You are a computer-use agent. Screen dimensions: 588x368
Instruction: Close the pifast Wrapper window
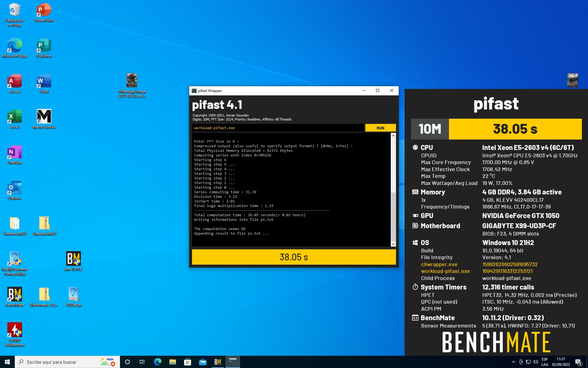(391, 90)
